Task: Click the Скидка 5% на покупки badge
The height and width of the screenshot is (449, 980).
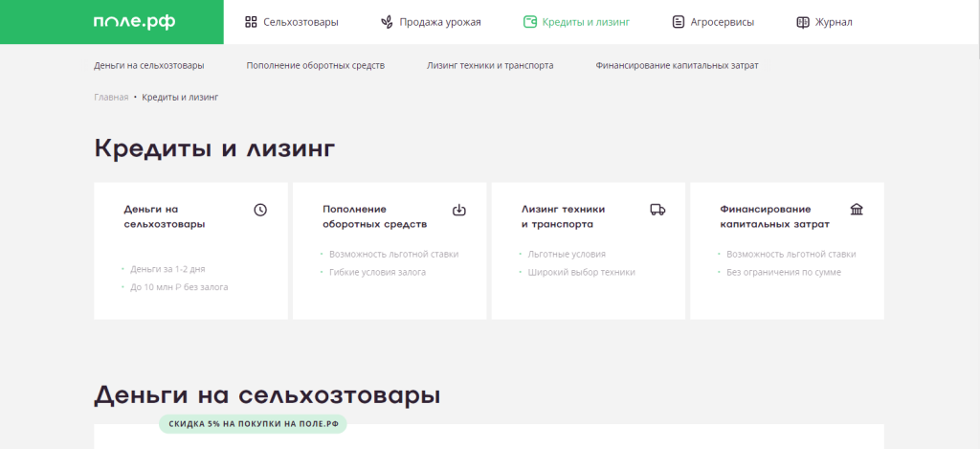Action: [x=253, y=424]
